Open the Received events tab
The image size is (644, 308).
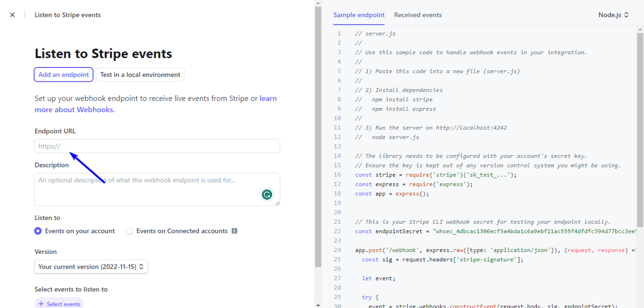[x=418, y=15]
